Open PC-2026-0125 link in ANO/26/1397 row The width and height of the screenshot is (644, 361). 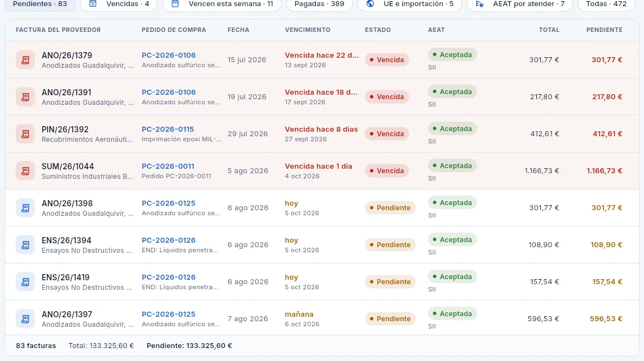click(168, 314)
